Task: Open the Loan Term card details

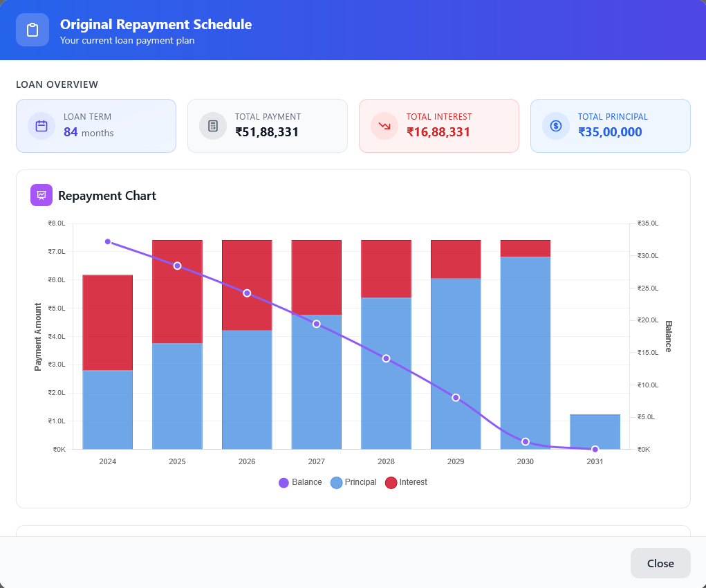Action: tap(96, 125)
